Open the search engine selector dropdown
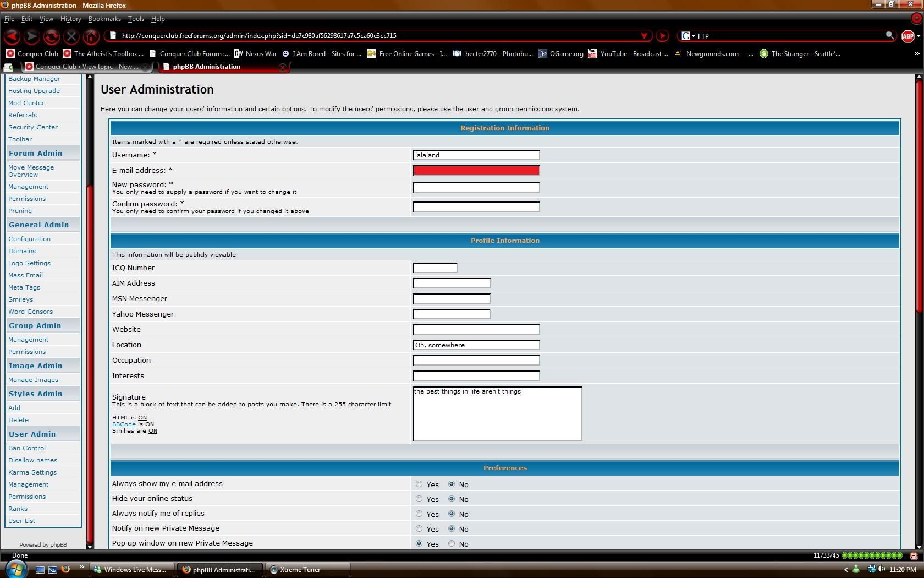924x578 pixels. (687, 36)
